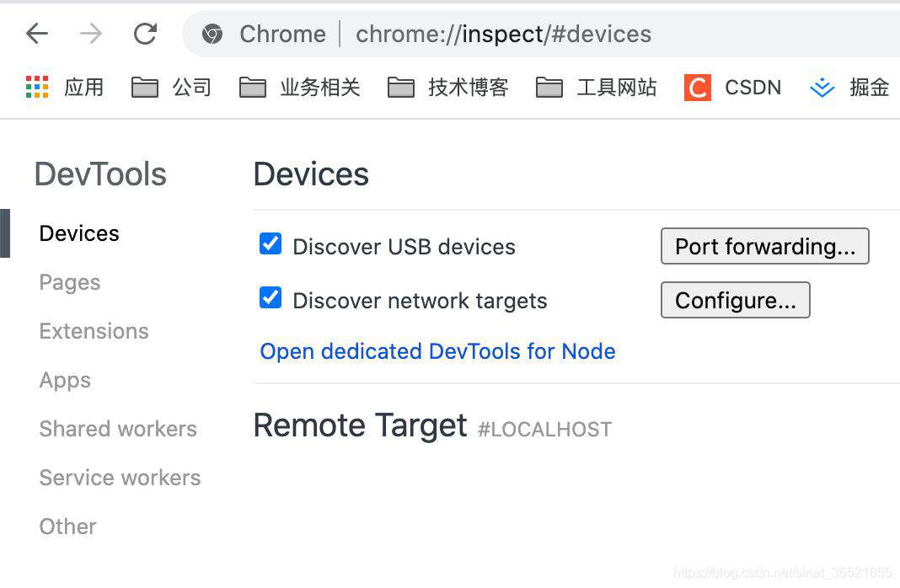Click the Port forwarding... button

764,246
